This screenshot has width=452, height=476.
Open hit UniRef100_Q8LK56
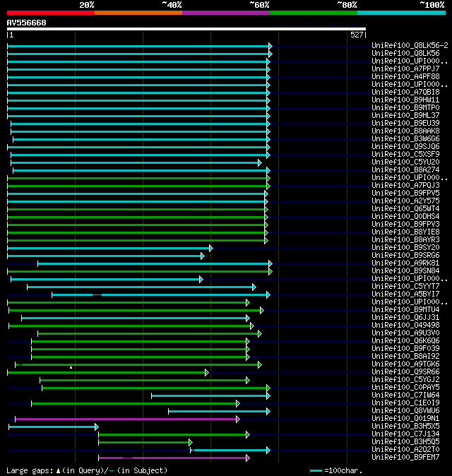[405, 54]
